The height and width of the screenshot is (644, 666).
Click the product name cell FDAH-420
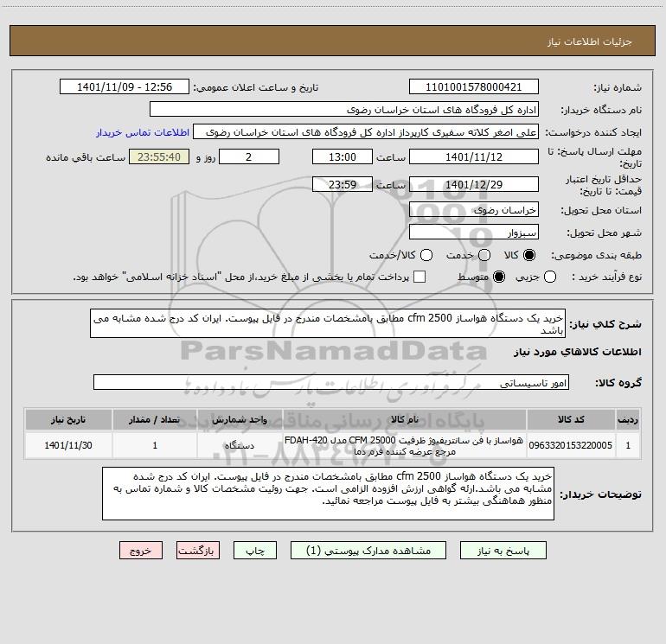click(x=405, y=445)
